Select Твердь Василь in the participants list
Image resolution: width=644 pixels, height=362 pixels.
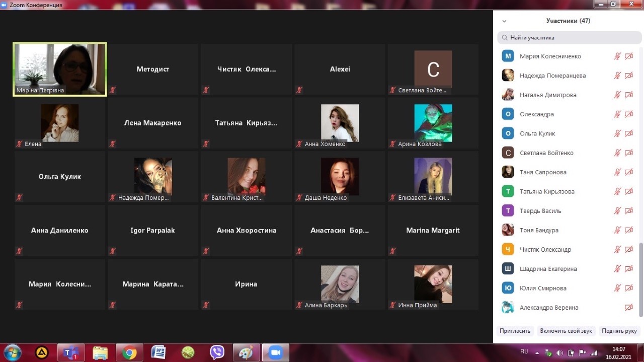pos(540,211)
